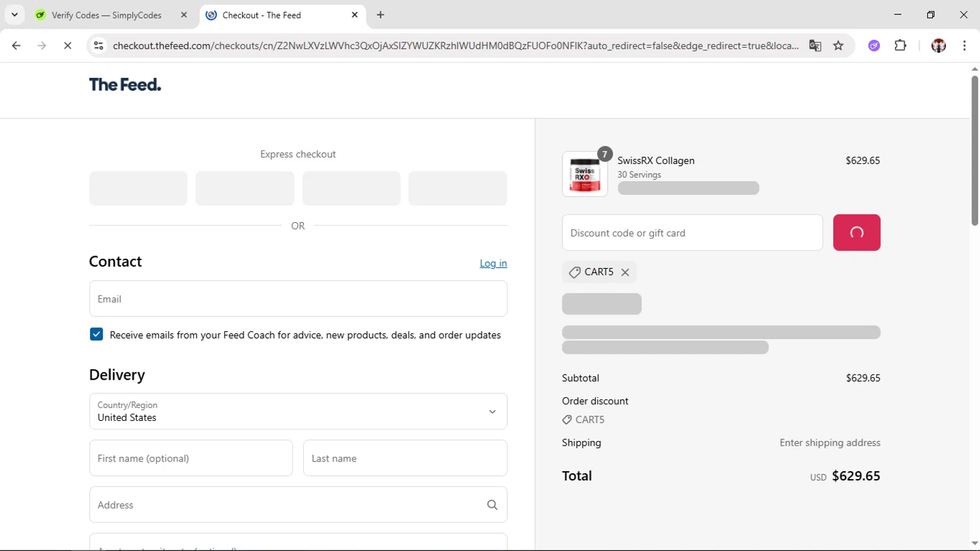Image resolution: width=980 pixels, height=551 pixels.
Task: Click the First name (optional) field
Action: (191, 458)
